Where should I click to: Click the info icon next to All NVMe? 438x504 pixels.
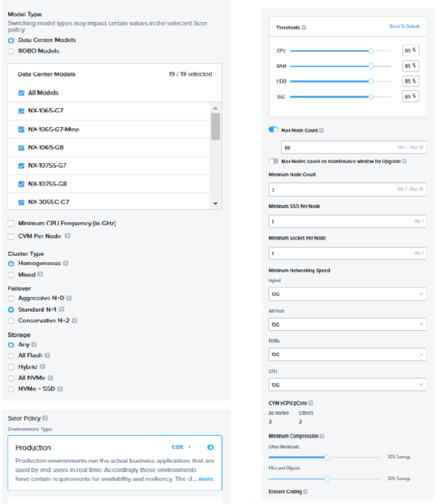tap(50, 378)
